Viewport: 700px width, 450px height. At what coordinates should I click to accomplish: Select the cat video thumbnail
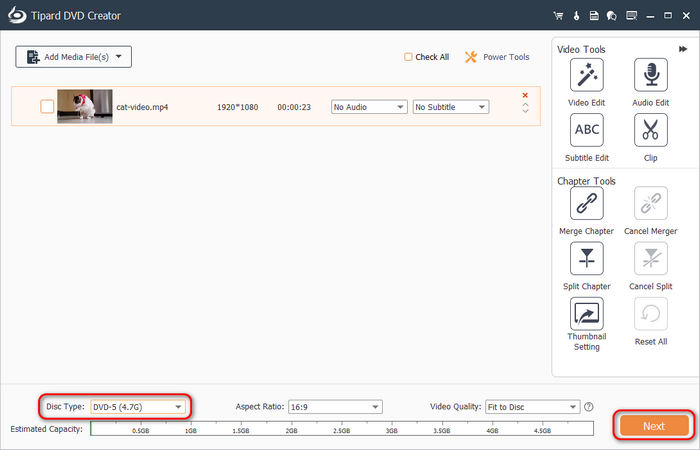point(83,107)
